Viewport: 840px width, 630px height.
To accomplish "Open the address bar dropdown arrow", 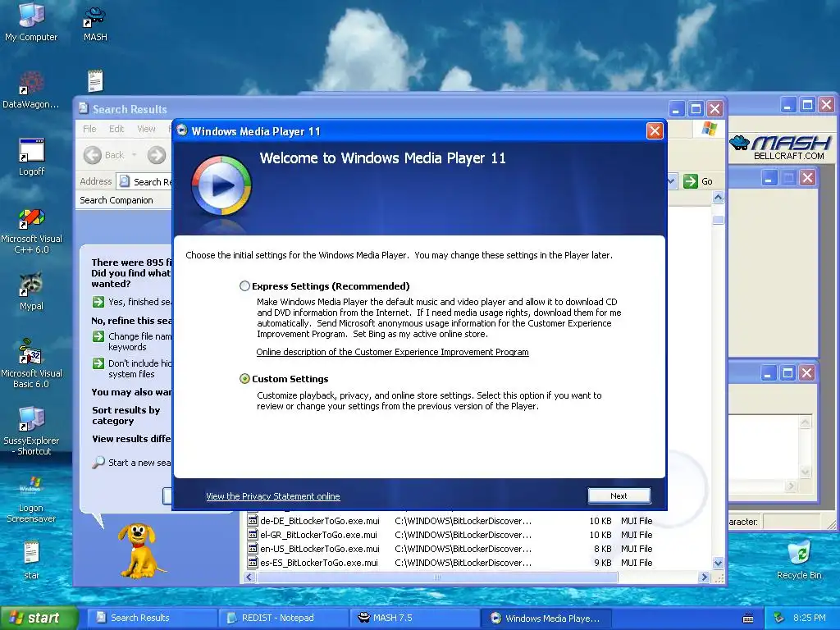I will pyautogui.click(x=671, y=181).
